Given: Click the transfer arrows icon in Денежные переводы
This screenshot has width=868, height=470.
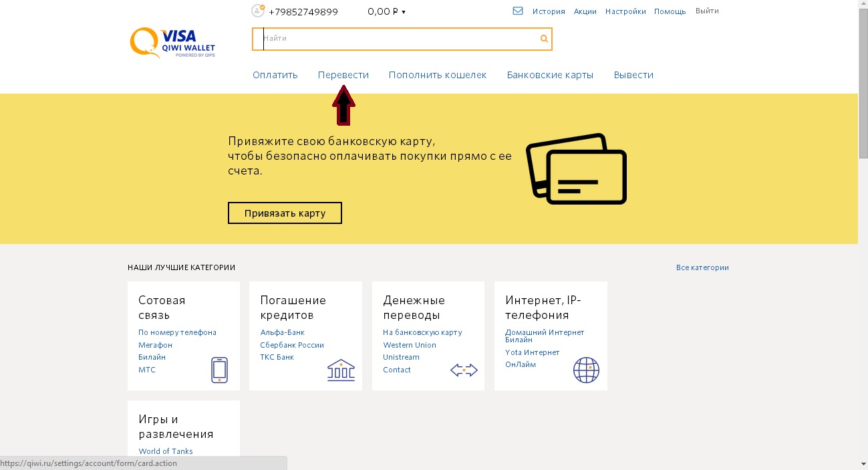Looking at the screenshot, I should pos(464,370).
